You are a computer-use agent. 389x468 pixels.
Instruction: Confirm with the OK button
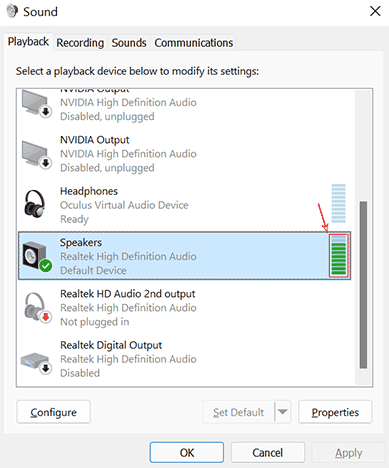click(x=187, y=453)
